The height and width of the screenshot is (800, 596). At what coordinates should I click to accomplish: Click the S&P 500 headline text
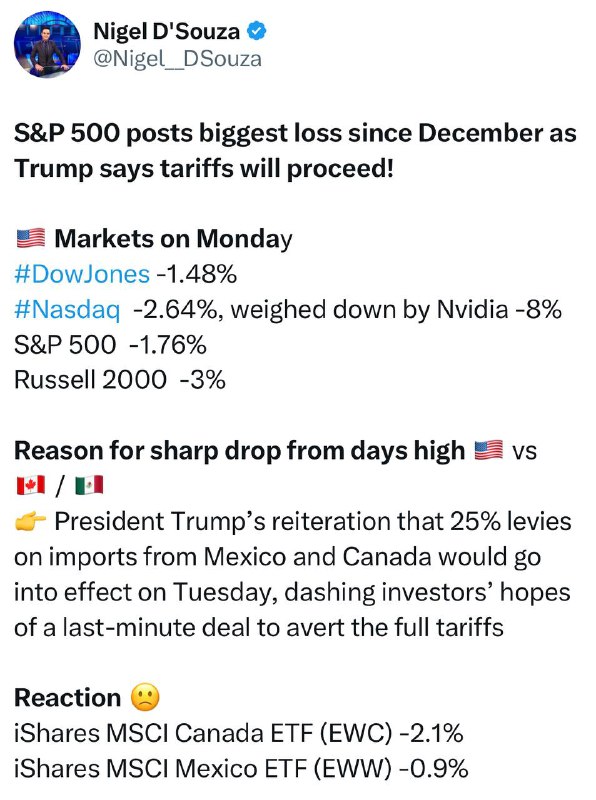tap(295, 151)
